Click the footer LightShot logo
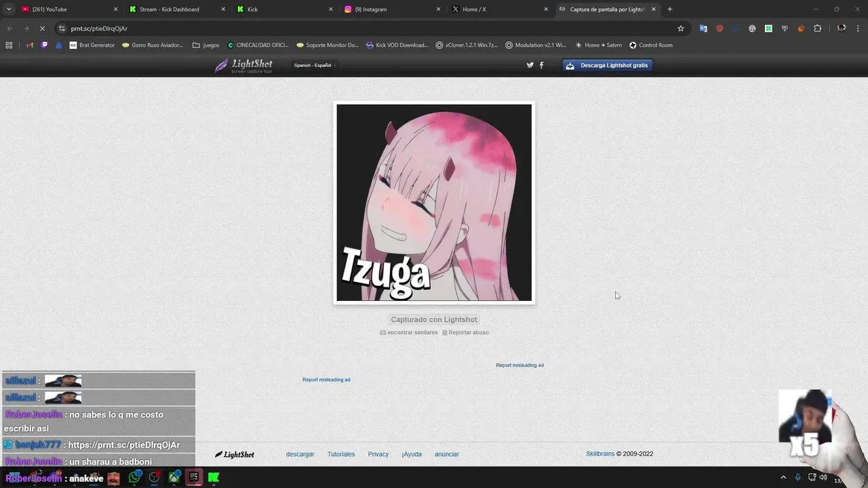The width and height of the screenshot is (868, 488). coord(235,455)
